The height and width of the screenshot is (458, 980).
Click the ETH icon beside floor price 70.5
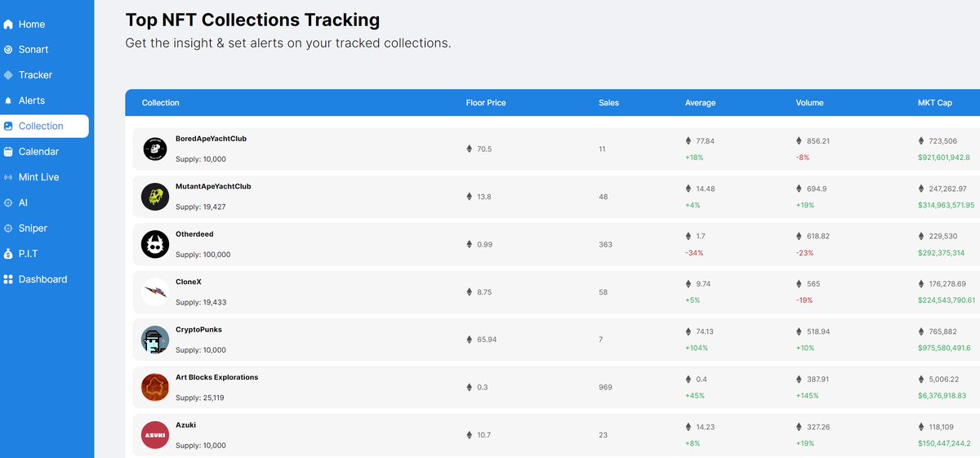point(469,149)
